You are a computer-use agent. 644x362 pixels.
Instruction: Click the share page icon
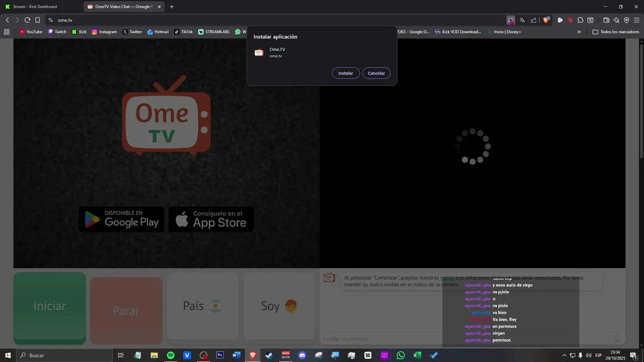point(534,20)
